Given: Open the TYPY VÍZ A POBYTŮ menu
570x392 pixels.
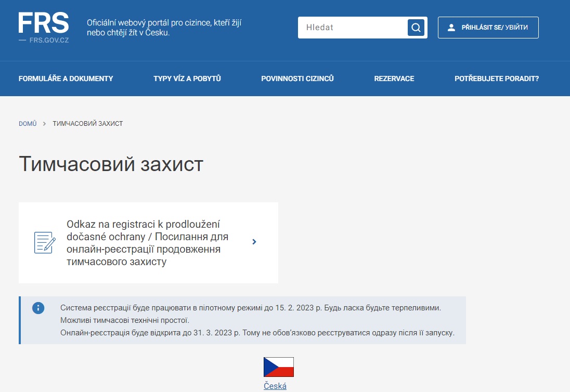Looking at the screenshot, I should [187, 79].
